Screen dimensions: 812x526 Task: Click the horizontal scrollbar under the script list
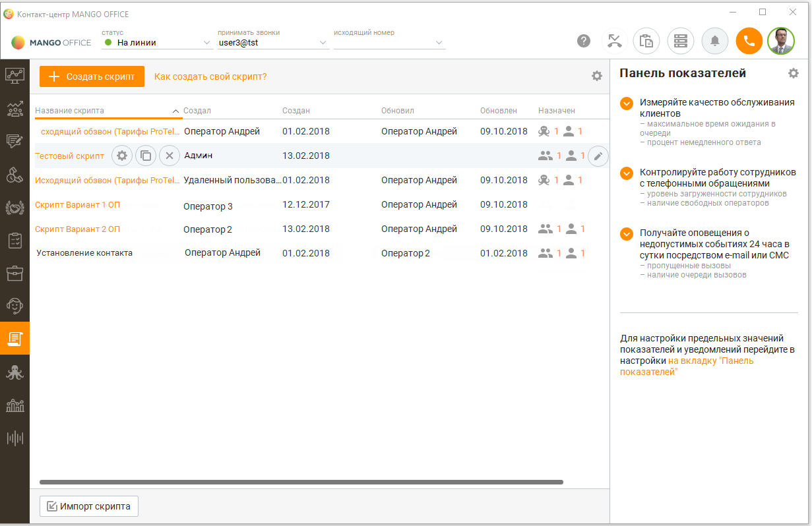click(x=301, y=482)
